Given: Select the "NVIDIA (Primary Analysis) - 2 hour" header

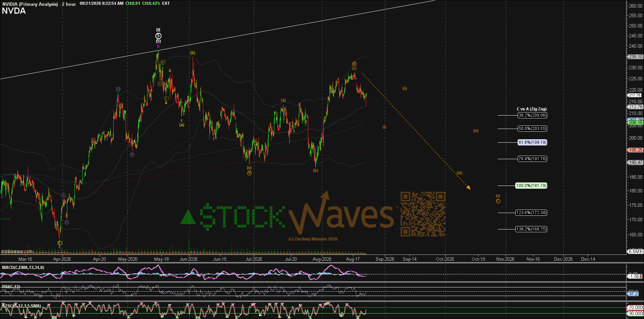Looking at the screenshot, I should coord(39,4).
